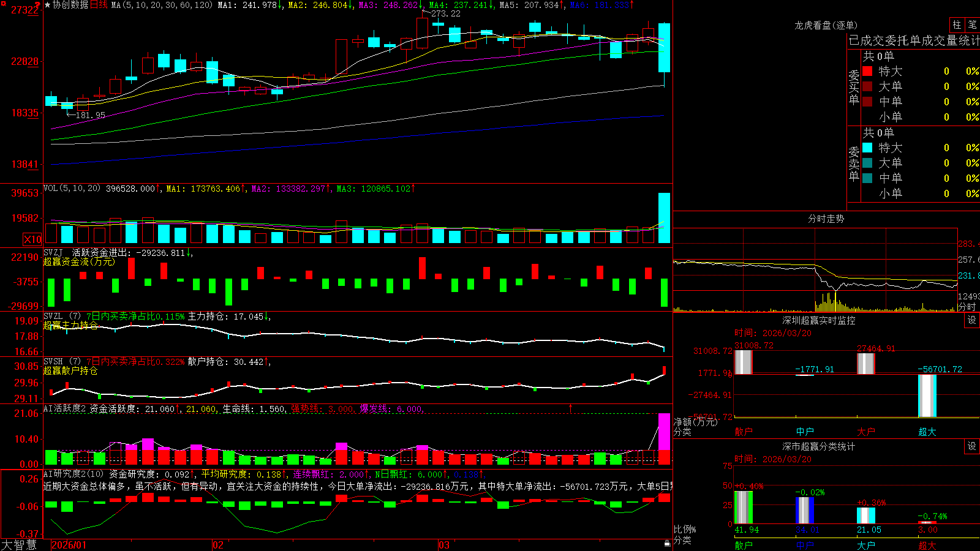980x551 pixels.
Task: Click the 资金活跃度: 21.060 value
Action: coord(132,409)
